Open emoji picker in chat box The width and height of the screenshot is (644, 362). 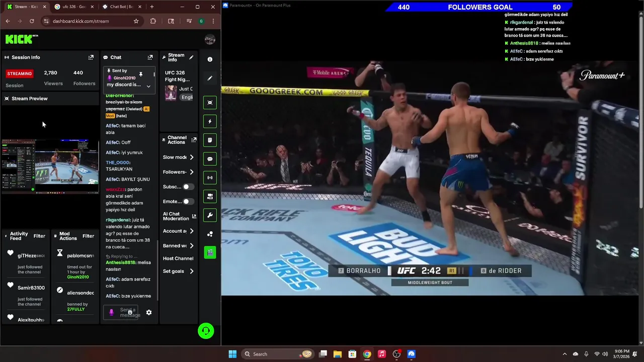click(130, 312)
